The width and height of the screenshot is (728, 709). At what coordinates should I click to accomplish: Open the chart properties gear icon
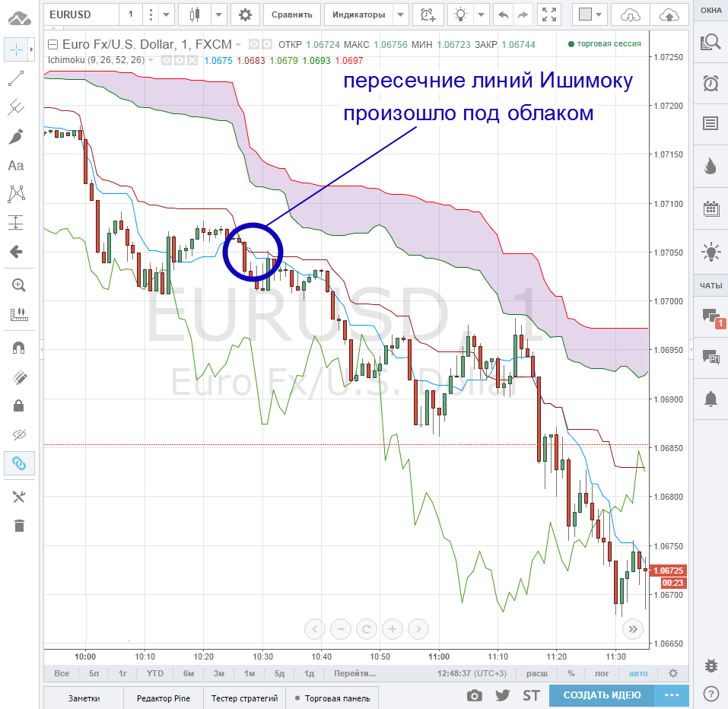tap(245, 15)
